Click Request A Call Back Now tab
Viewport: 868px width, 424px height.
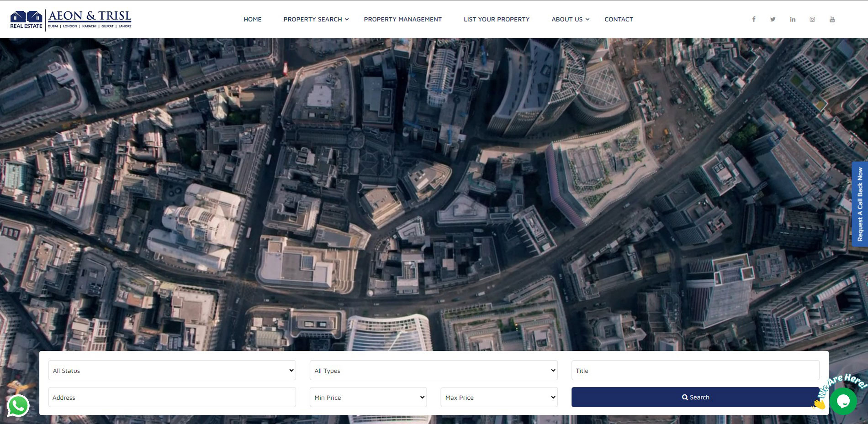point(860,204)
